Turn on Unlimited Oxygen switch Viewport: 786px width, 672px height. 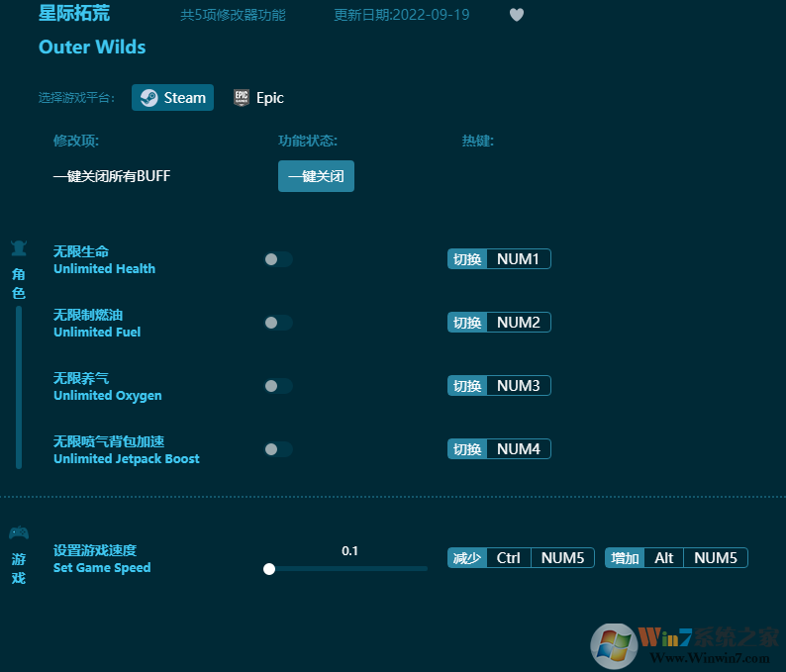click(x=279, y=386)
